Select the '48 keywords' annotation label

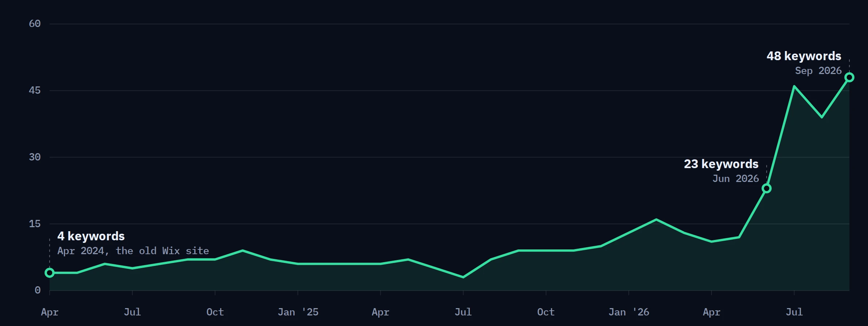pos(804,56)
